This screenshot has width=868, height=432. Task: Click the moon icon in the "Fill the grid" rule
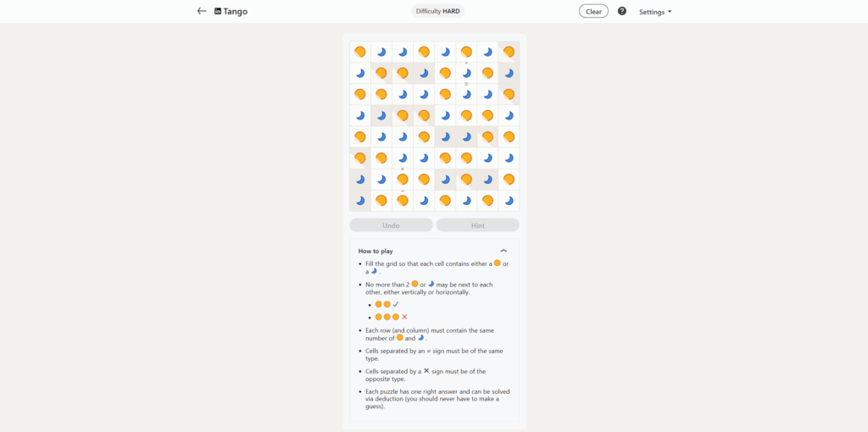tap(374, 270)
